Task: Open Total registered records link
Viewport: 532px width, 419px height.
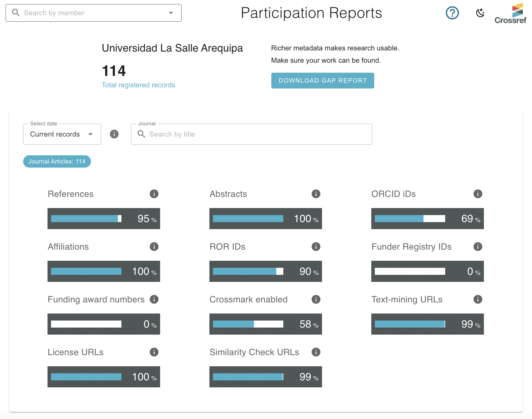Action: [138, 85]
